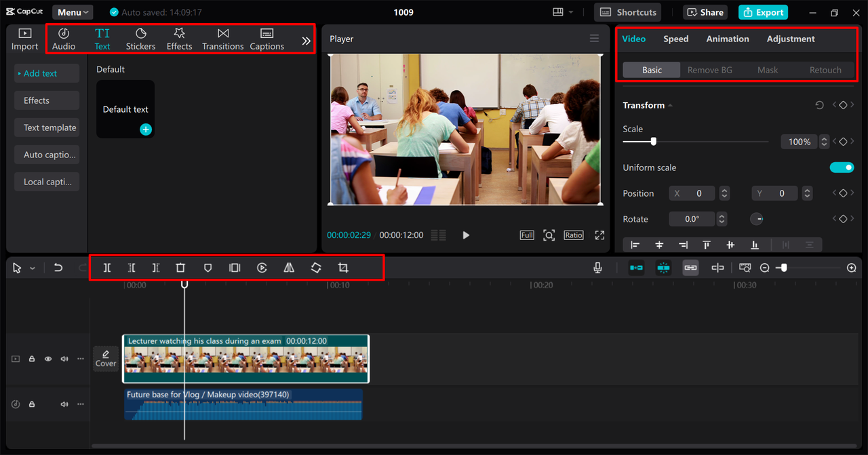The image size is (868, 455).
Task: Switch to the Speed tab
Action: click(x=675, y=39)
